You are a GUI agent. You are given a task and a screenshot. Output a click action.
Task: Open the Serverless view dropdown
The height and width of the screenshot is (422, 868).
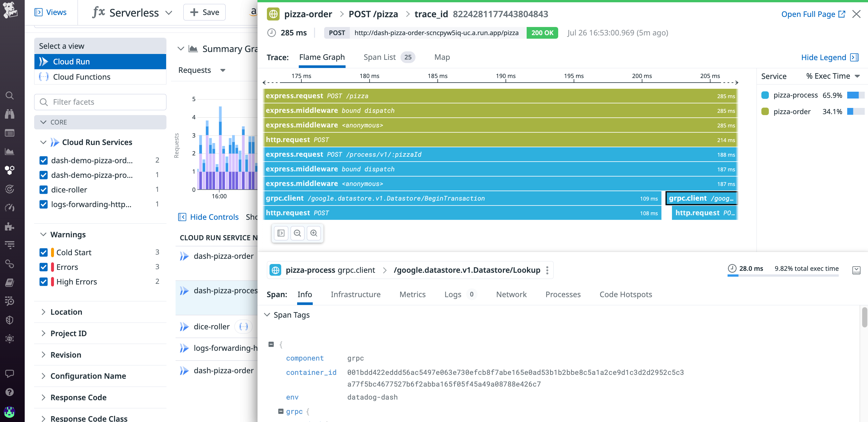(168, 12)
